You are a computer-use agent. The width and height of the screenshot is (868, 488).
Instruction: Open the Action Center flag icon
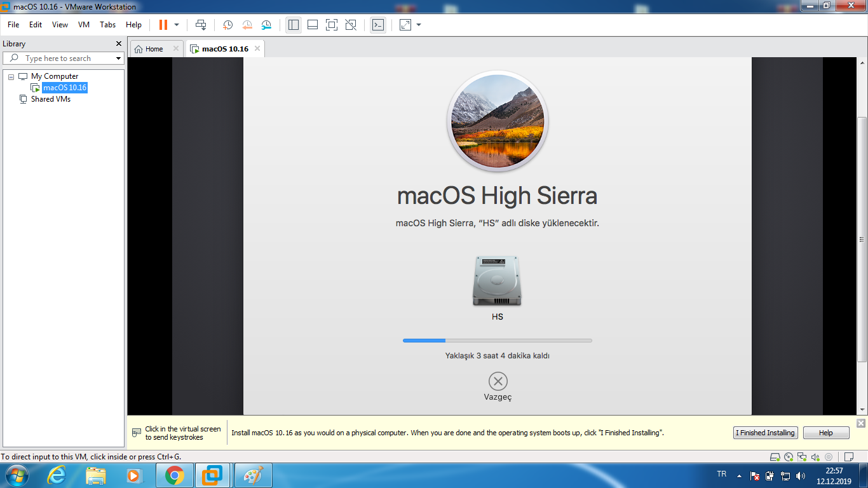click(x=755, y=475)
